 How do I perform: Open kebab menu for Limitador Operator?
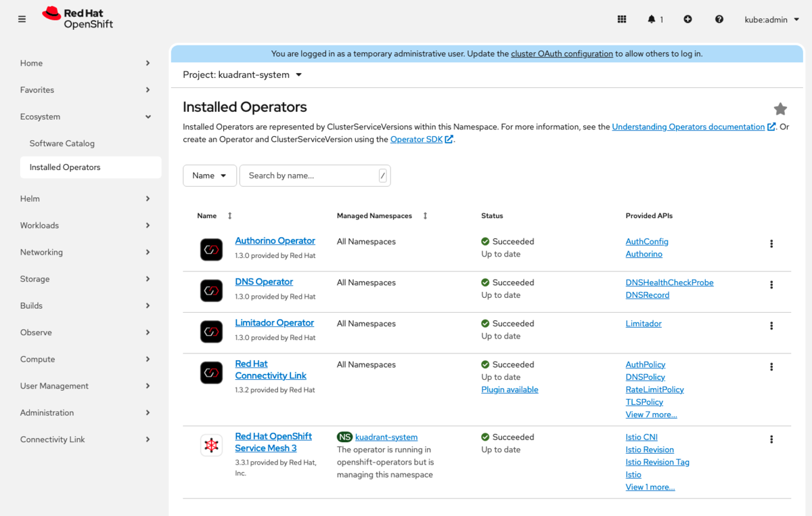click(x=771, y=326)
